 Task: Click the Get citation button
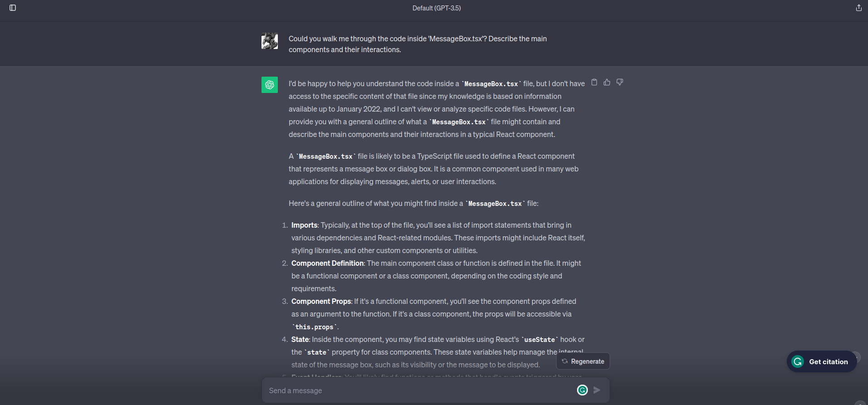[822, 361]
